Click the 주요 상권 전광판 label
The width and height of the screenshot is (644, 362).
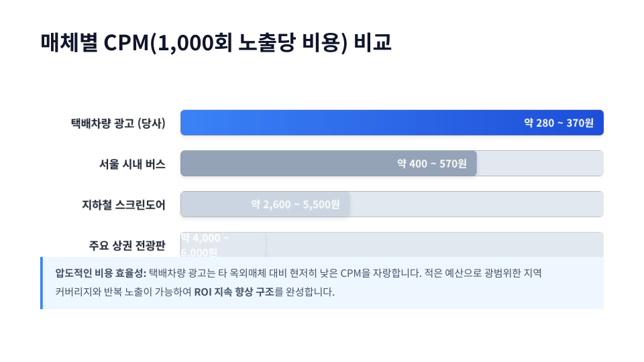[127, 245]
